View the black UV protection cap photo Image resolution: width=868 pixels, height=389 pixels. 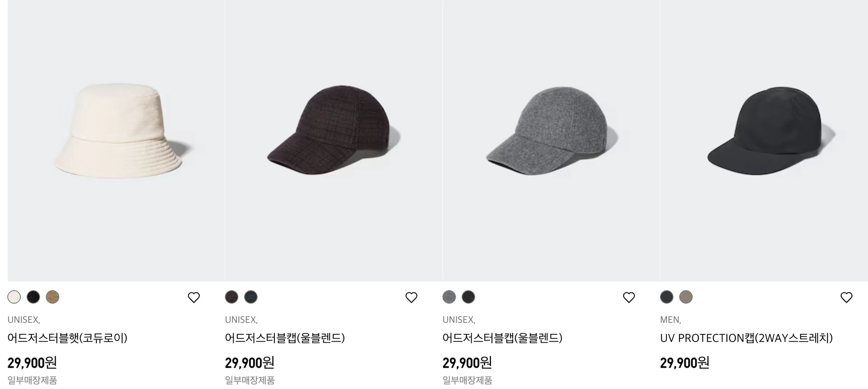764,141
